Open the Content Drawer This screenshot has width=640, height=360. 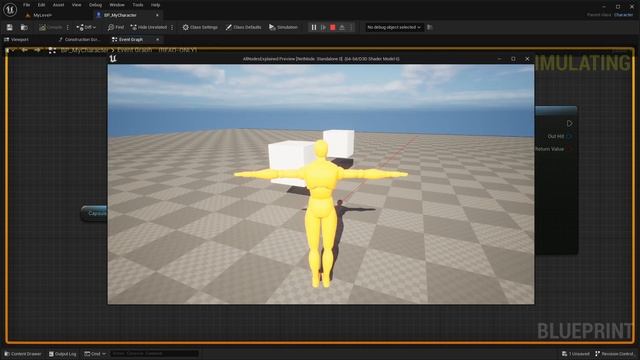pos(23,354)
